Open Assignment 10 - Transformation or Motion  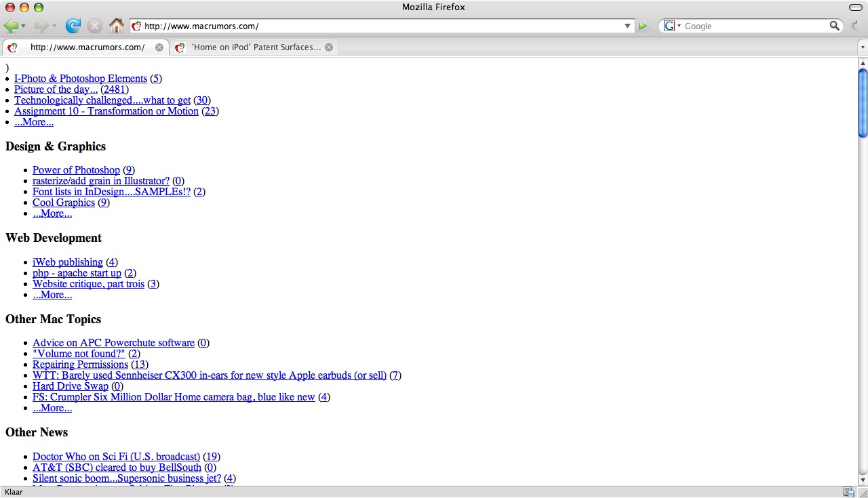click(x=106, y=111)
